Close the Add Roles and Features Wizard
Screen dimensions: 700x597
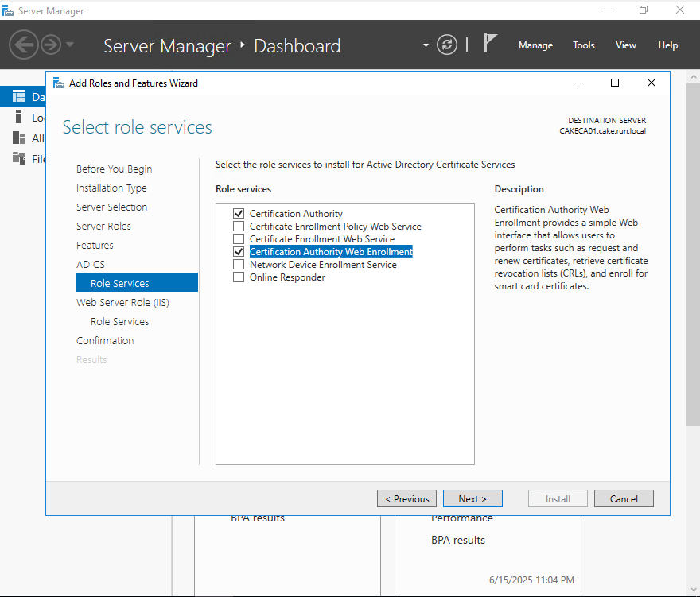coord(651,83)
